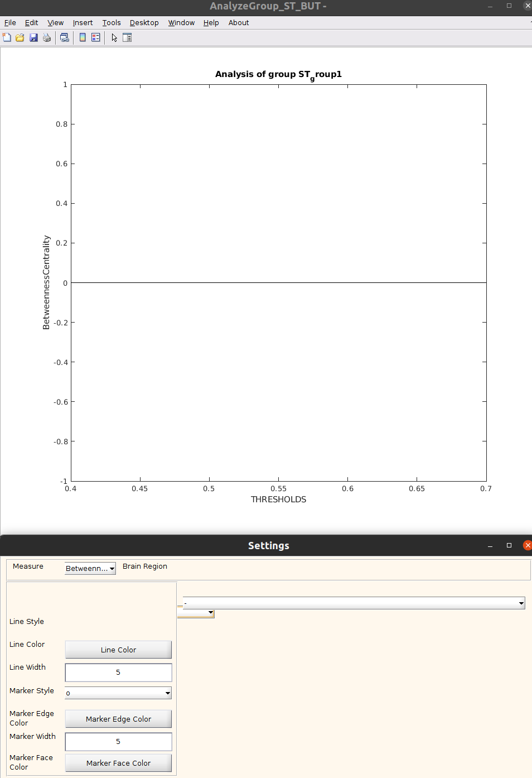Insert a colorbar from the toolbar
The width and height of the screenshot is (532, 778).
(83, 37)
